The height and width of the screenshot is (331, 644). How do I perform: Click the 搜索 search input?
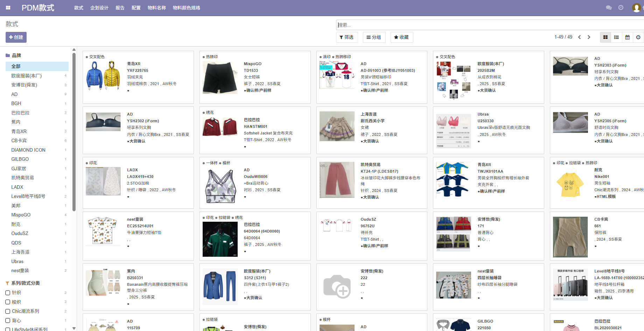coord(490,25)
